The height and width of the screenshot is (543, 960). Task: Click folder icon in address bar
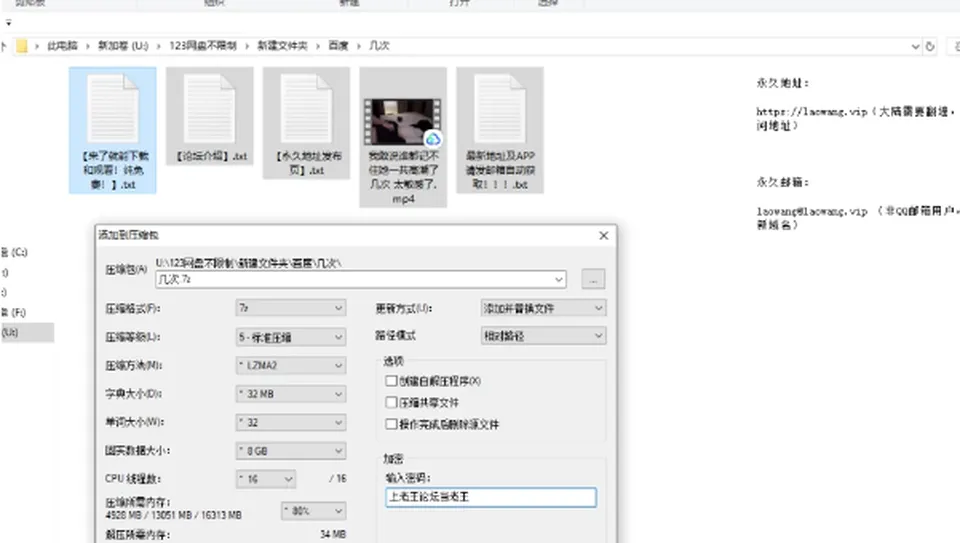(21, 46)
